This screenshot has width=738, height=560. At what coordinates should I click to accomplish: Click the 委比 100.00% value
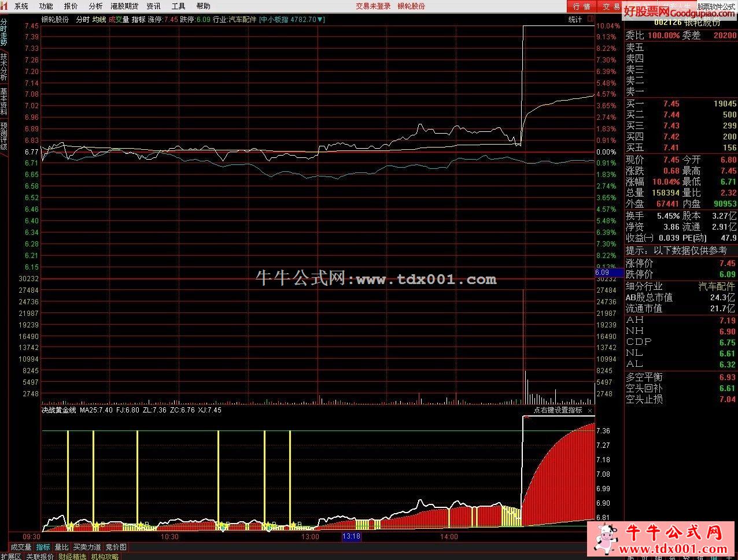(663, 35)
